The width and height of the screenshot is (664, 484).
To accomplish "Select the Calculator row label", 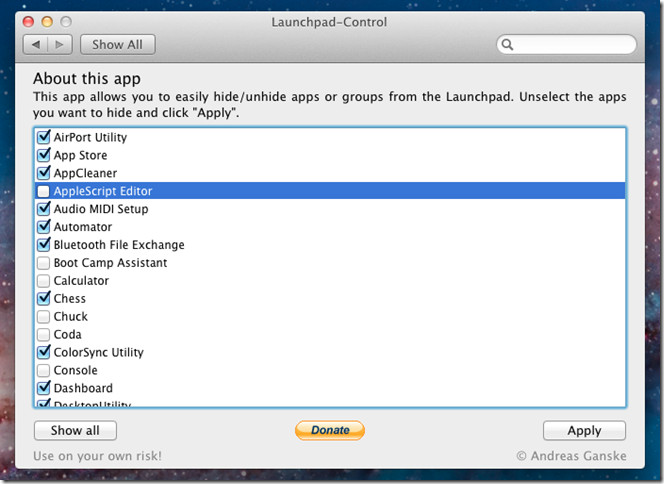I will [x=81, y=281].
